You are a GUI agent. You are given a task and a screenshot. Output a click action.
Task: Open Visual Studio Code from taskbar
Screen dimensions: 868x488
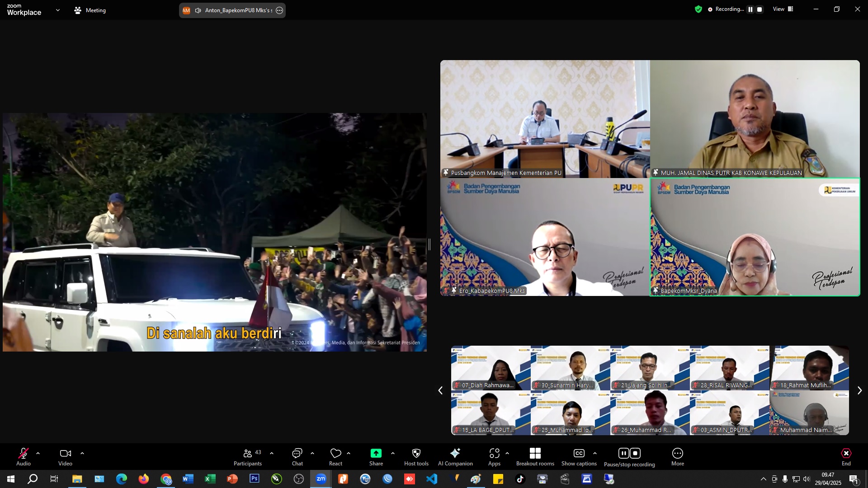coord(432,479)
